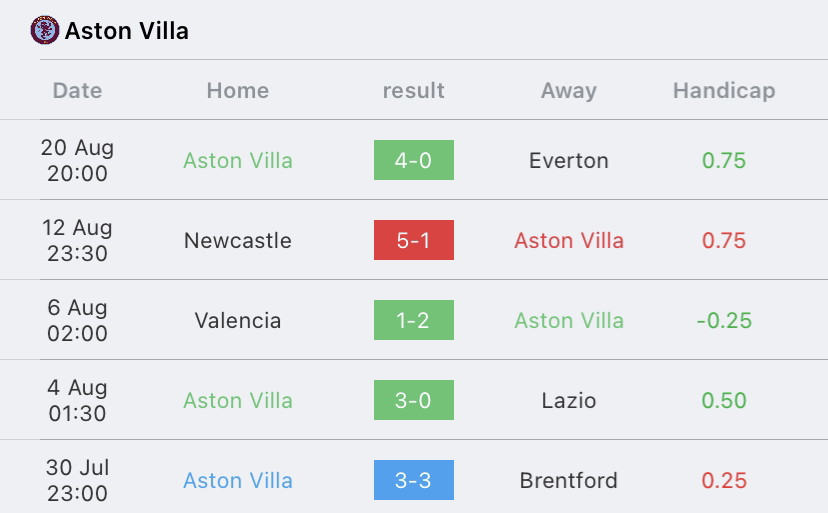Select the result column header

[x=413, y=90]
